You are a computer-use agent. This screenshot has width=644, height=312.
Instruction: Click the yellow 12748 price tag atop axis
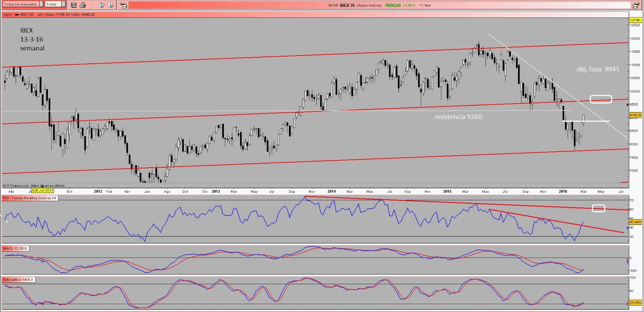(636, 20)
